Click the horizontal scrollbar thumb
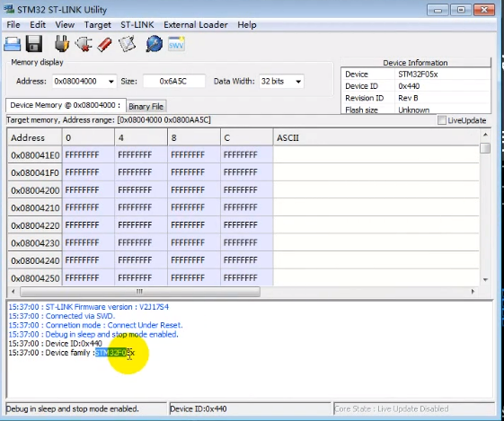This screenshot has width=504, height=421. click(140, 292)
